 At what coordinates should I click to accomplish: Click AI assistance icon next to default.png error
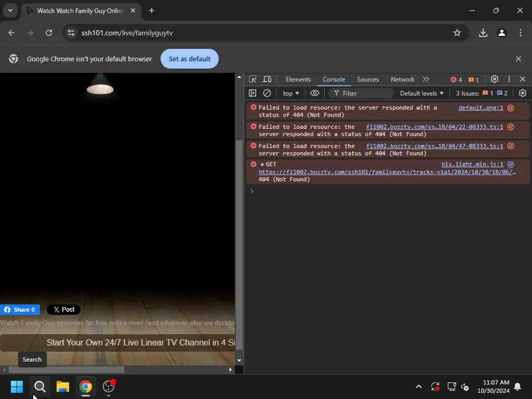point(511,108)
